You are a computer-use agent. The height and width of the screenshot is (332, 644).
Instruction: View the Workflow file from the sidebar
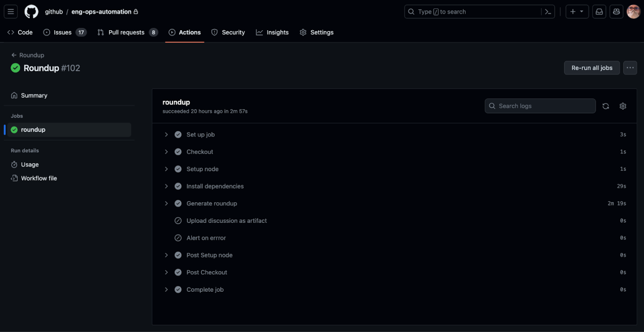(39, 178)
